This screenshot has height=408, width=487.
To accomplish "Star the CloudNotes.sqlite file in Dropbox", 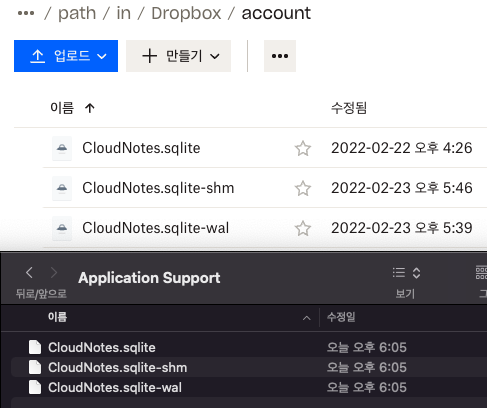I will 303,148.
